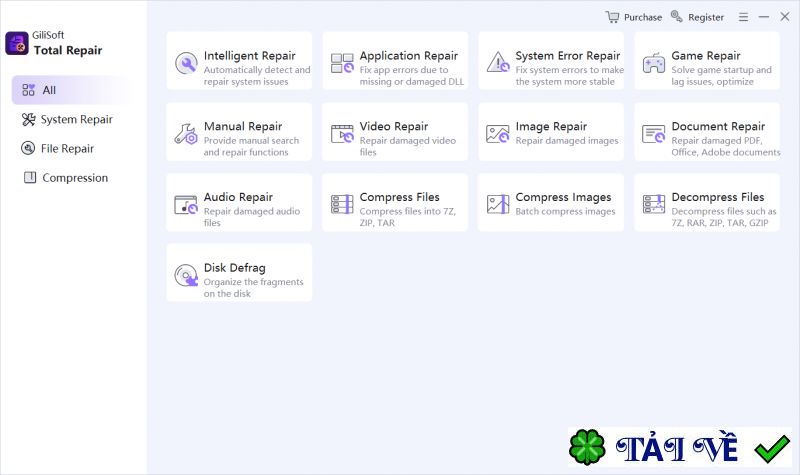800x475 pixels.
Task: Click 'Batch compress images' description
Action: (x=565, y=211)
